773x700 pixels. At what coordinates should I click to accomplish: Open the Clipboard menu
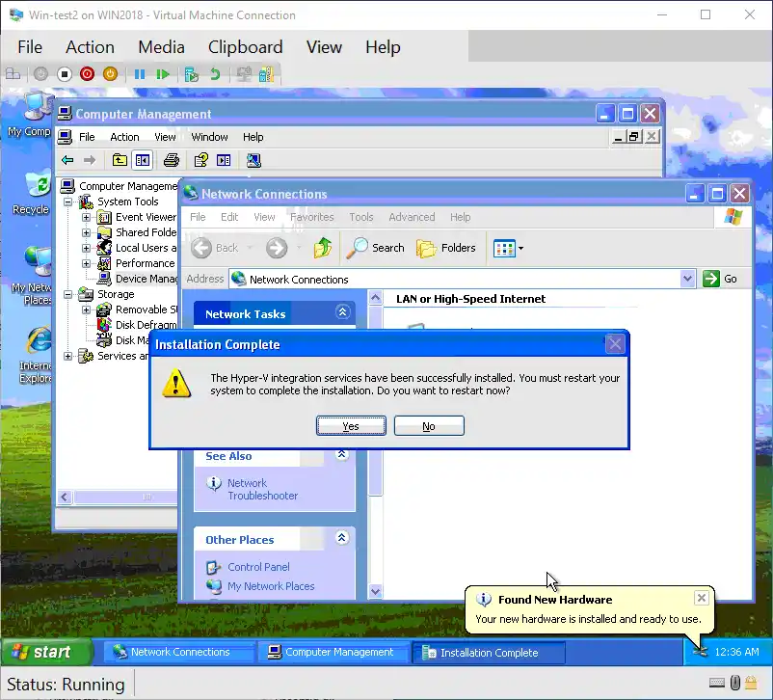click(x=245, y=47)
